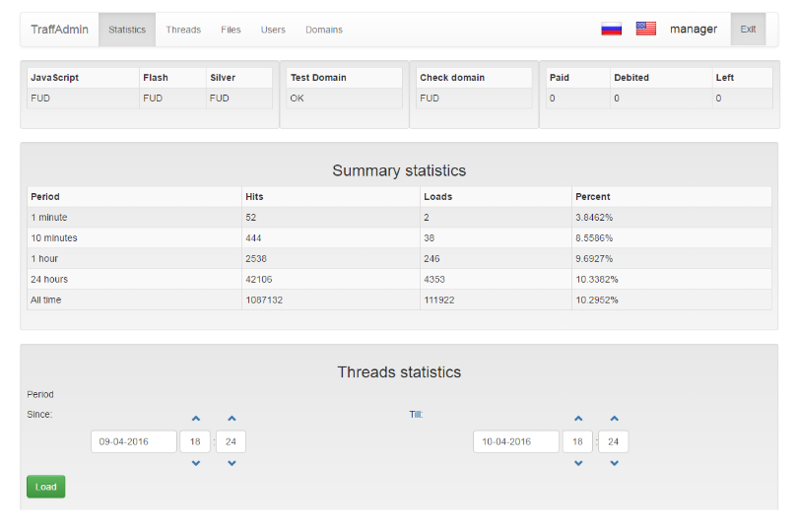The width and height of the screenshot is (796, 532).
Task: Decrease the Since hour with down arrow
Action: point(195,463)
